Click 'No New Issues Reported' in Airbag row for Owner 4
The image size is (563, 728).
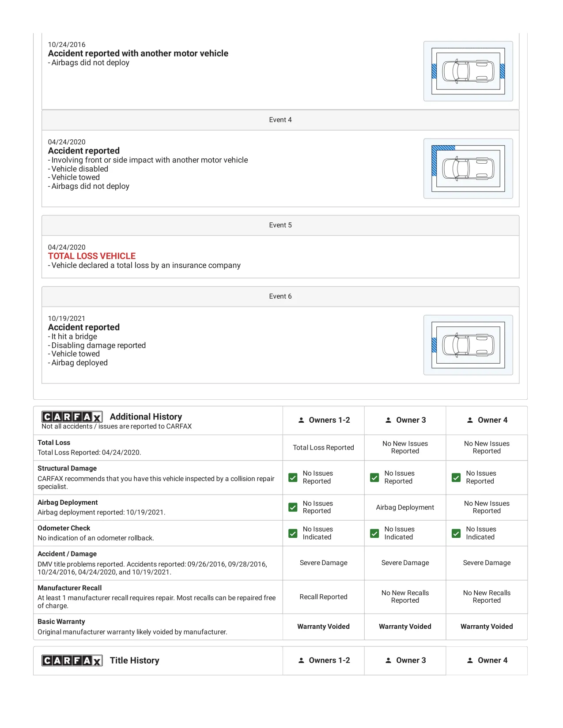coord(487,507)
